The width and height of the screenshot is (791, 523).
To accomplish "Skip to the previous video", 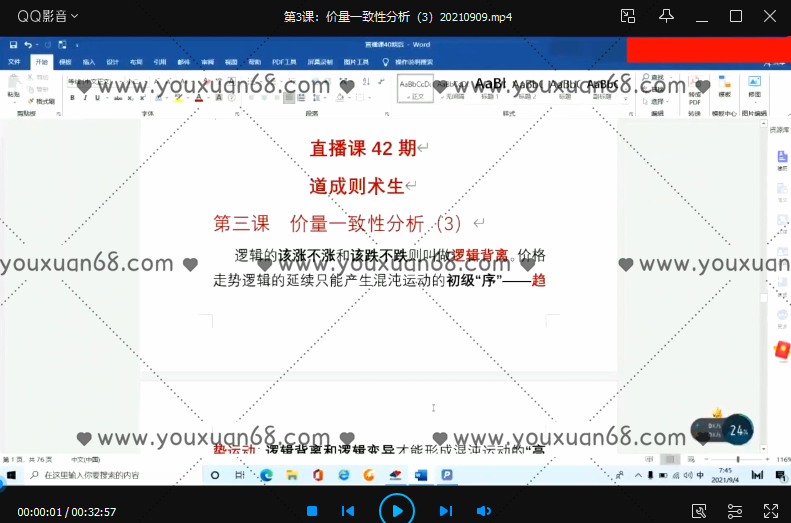I will pyautogui.click(x=348, y=511).
